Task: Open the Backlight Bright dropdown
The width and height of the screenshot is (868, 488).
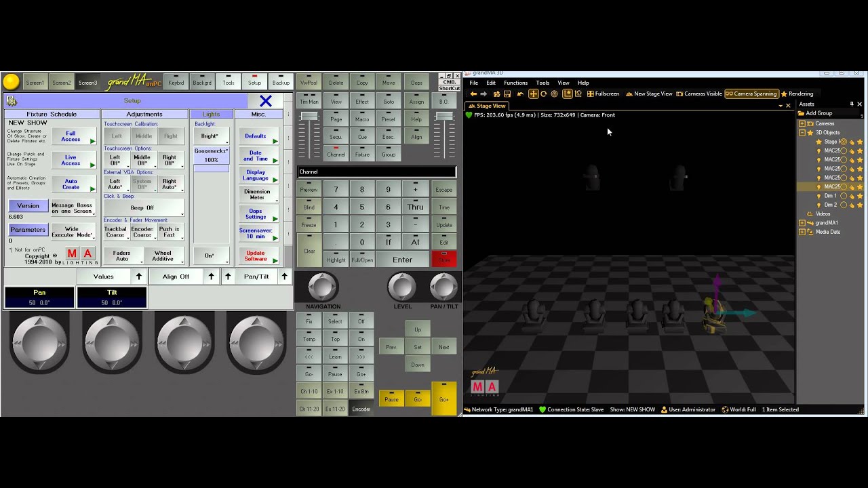Action: pos(211,136)
